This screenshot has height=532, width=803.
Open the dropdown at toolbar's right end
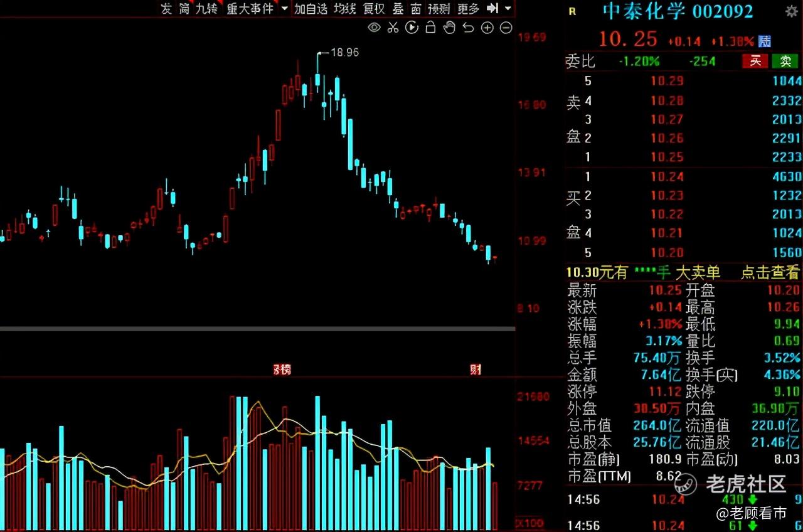508,8
